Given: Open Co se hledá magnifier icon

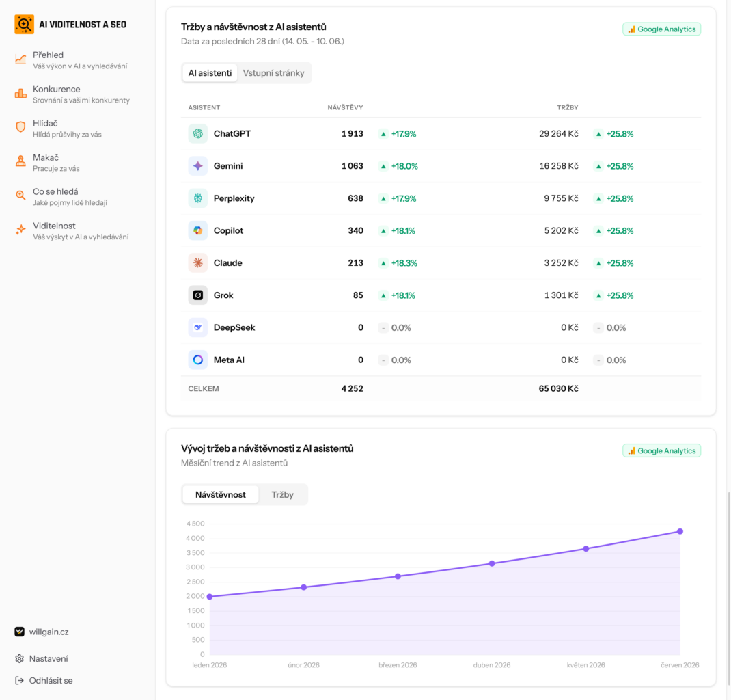Looking at the screenshot, I should [x=20, y=196].
